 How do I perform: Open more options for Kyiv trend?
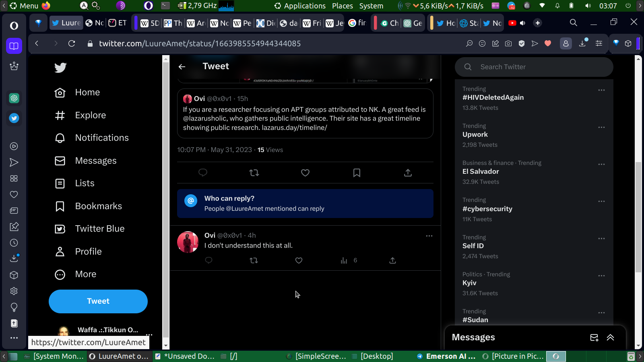pyautogui.click(x=601, y=276)
